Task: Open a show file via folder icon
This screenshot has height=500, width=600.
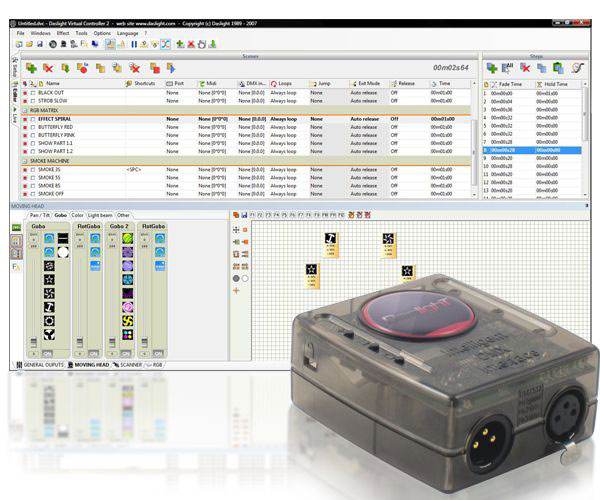Action: click(29, 44)
